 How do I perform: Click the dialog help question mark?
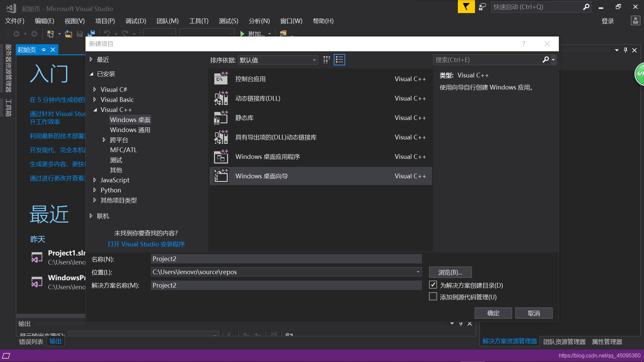click(x=524, y=44)
